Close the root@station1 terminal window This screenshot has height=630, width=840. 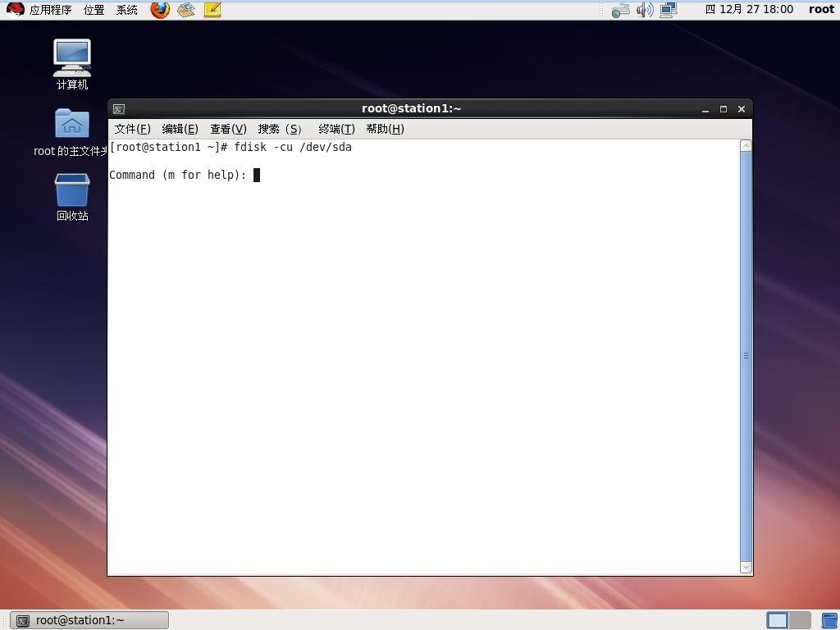coord(742,109)
